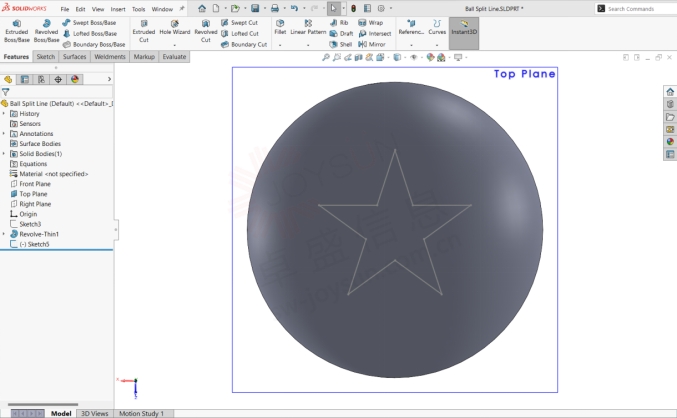Open the Apply Scene icon
Image resolution: width=677 pixels, height=418 pixels.
click(441, 57)
